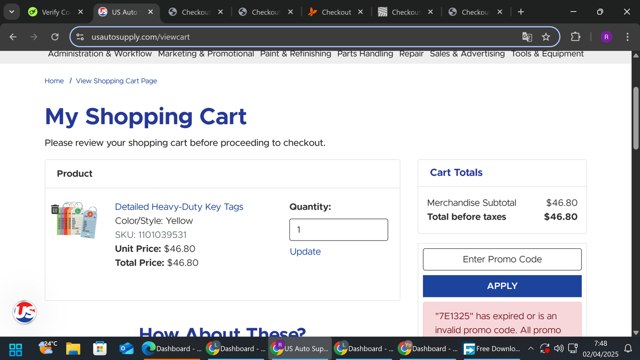
Task: Switch to US Auto Sup taskbar window
Action: pos(300,349)
